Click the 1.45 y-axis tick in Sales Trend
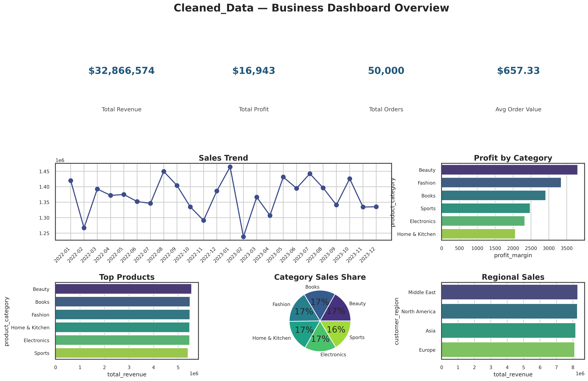The width and height of the screenshot is (588, 381). pos(44,172)
